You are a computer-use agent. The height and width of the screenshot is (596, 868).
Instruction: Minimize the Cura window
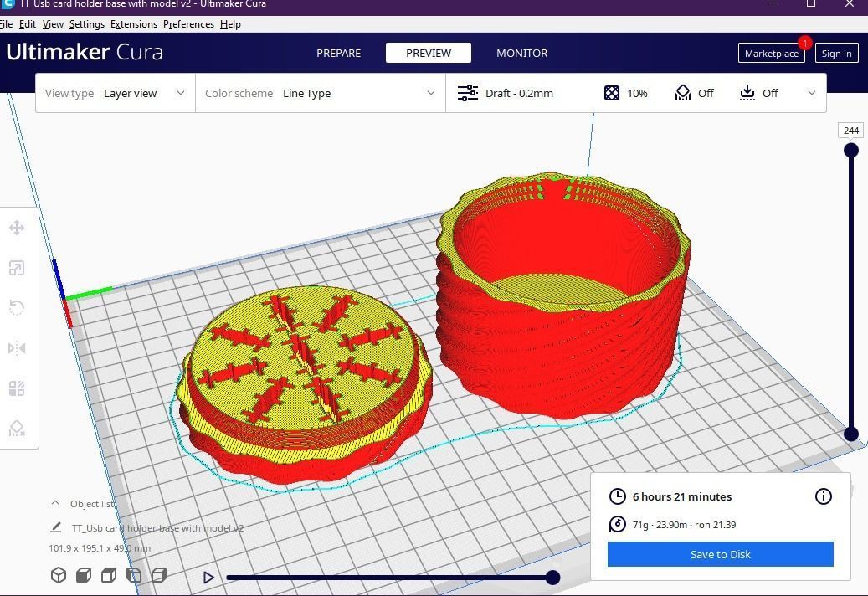pos(774,4)
